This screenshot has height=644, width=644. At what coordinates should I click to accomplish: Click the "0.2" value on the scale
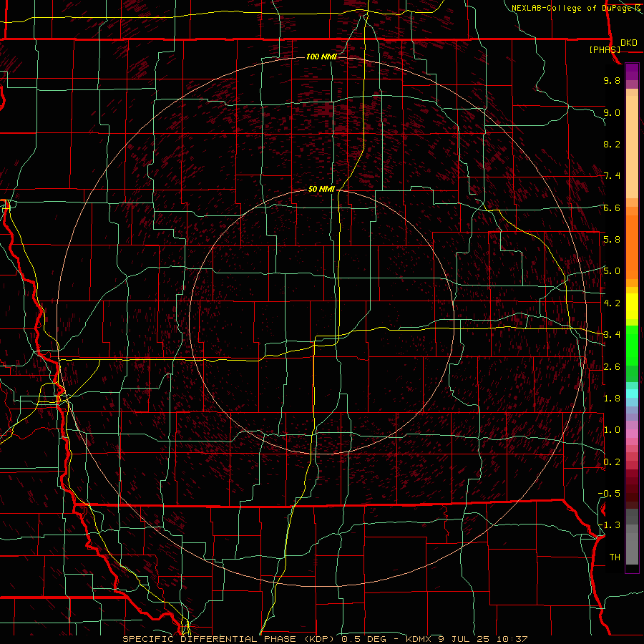(x=612, y=462)
